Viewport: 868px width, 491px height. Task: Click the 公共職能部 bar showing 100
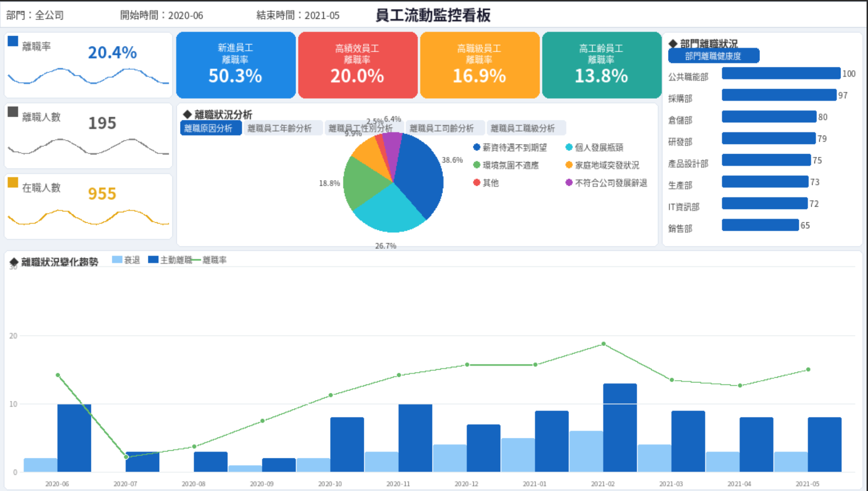(x=781, y=73)
